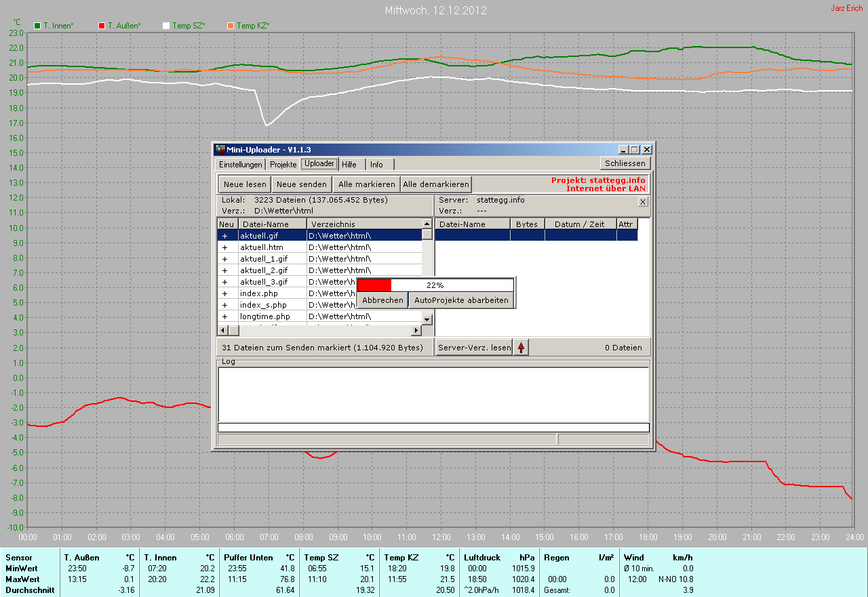
Task: Switch to the Projekte tab
Action: (283, 165)
